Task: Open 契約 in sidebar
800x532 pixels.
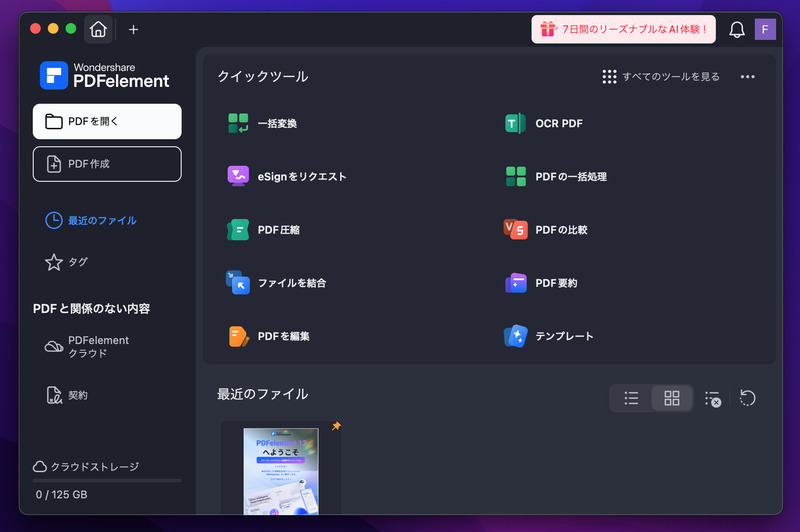Action: click(x=78, y=395)
